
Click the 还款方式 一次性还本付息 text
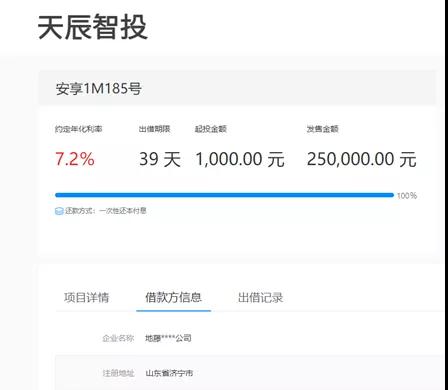tap(106, 211)
